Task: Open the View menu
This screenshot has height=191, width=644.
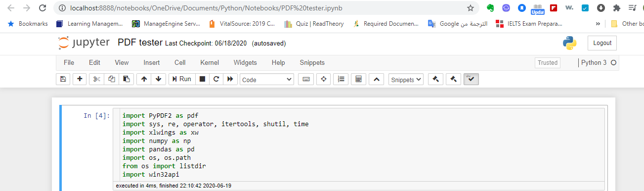Action: pyautogui.click(x=122, y=63)
